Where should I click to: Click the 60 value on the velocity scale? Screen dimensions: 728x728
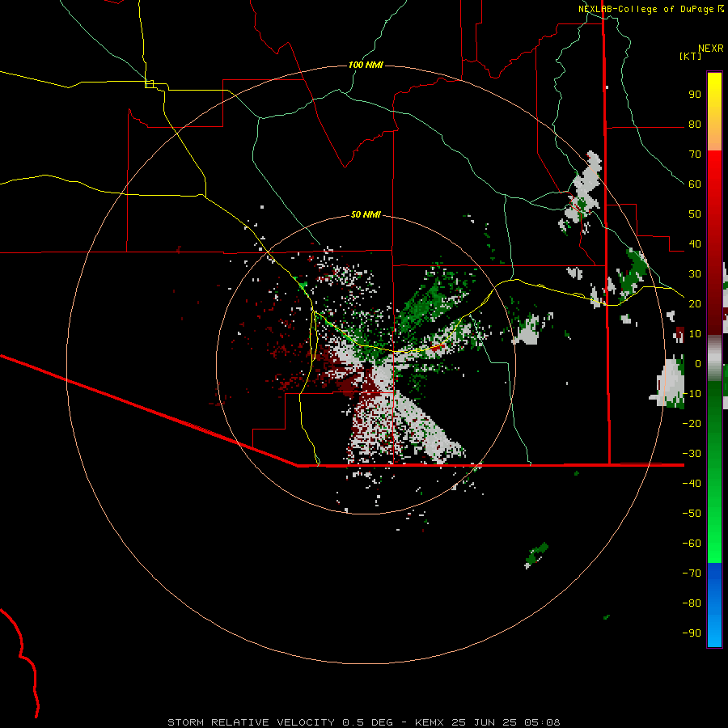point(695,184)
